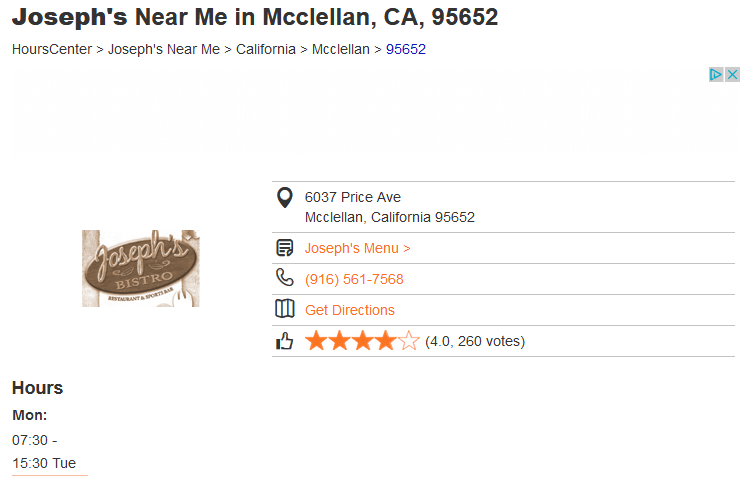Click the thumbs up rating icon
The height and width of the screenshot is (485, 751).
pyautogui.click(x=284, y=341)
